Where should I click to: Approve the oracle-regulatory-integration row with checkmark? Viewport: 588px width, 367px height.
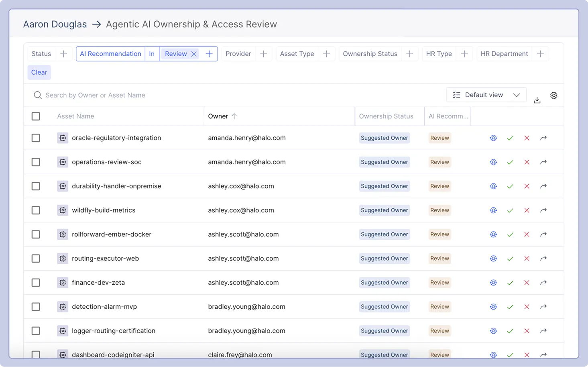click(x=510, y=138)
